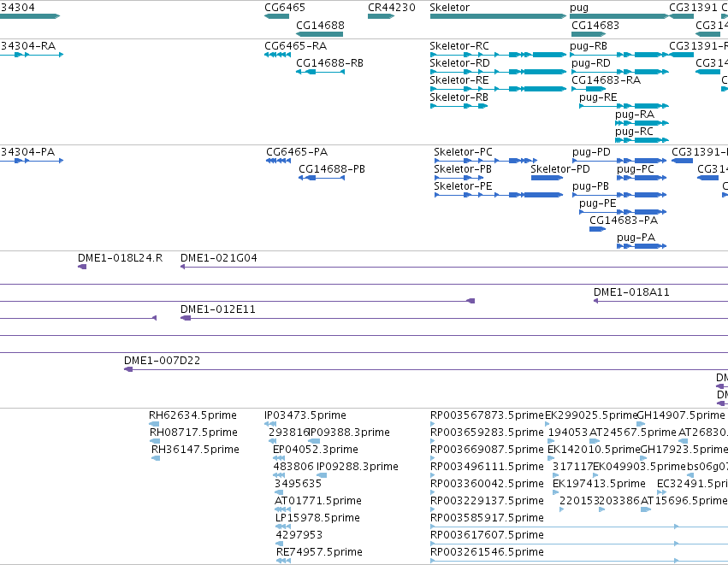Click the RP003360042.5prime EST arrow
The image size is (728, 565).
coord(432,492)
